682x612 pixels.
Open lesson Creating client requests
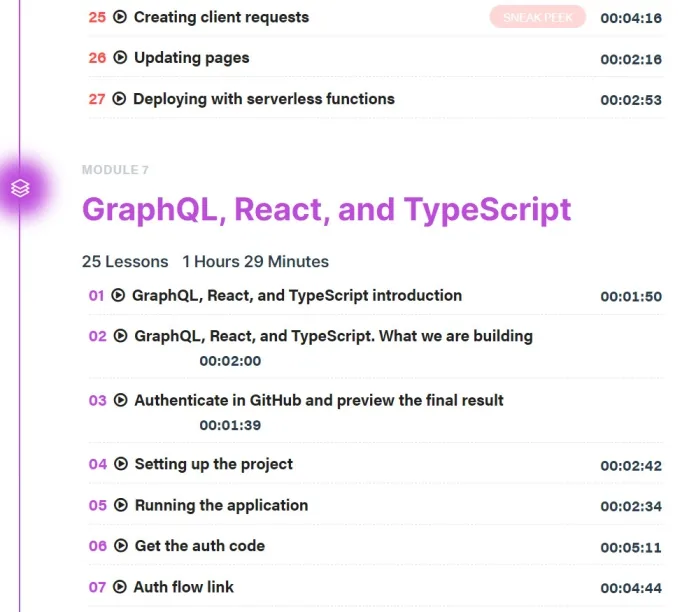pyautogui.click(x=221, y=17)
